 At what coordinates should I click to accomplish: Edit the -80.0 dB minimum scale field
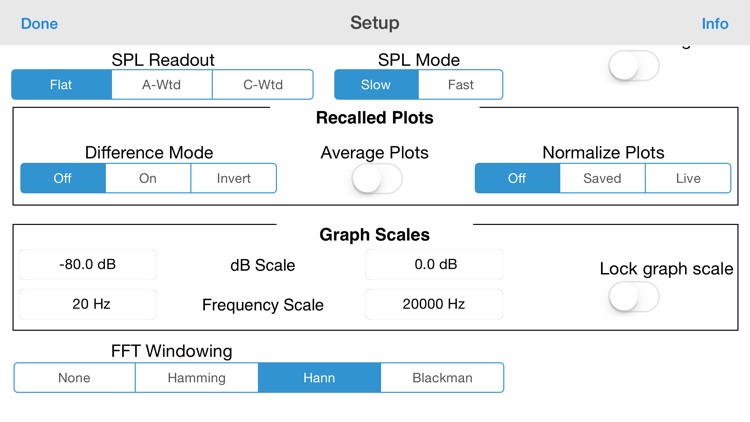pos(88,264)
